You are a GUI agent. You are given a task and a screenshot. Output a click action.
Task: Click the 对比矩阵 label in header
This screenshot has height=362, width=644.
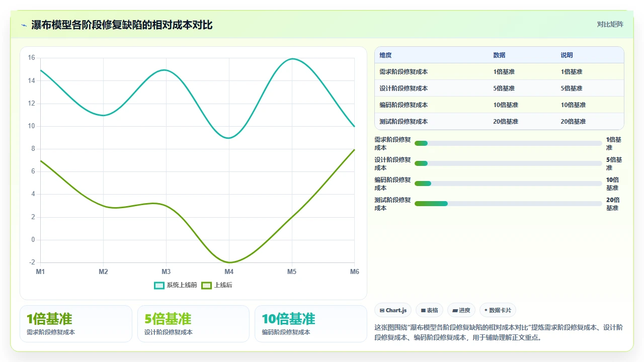coord(610,25)
